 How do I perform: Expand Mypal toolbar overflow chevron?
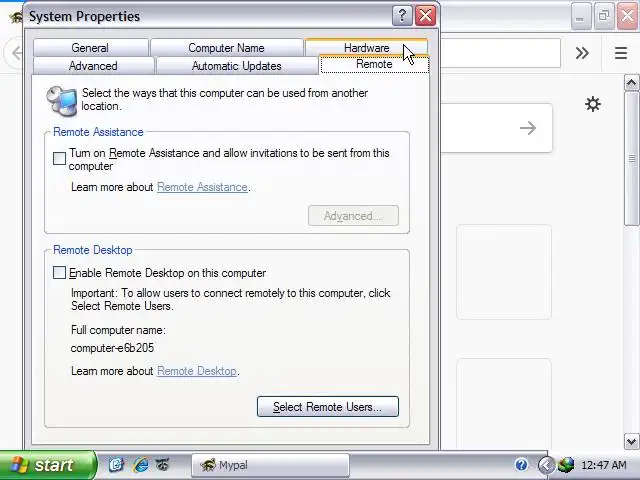[582, 53]
